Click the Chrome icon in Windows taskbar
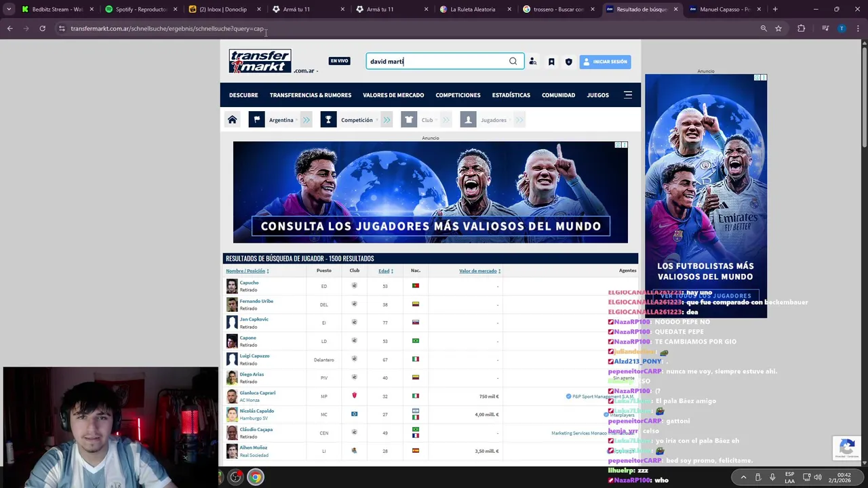This screenshot has width=868, height=488. (x=255, y=477)
